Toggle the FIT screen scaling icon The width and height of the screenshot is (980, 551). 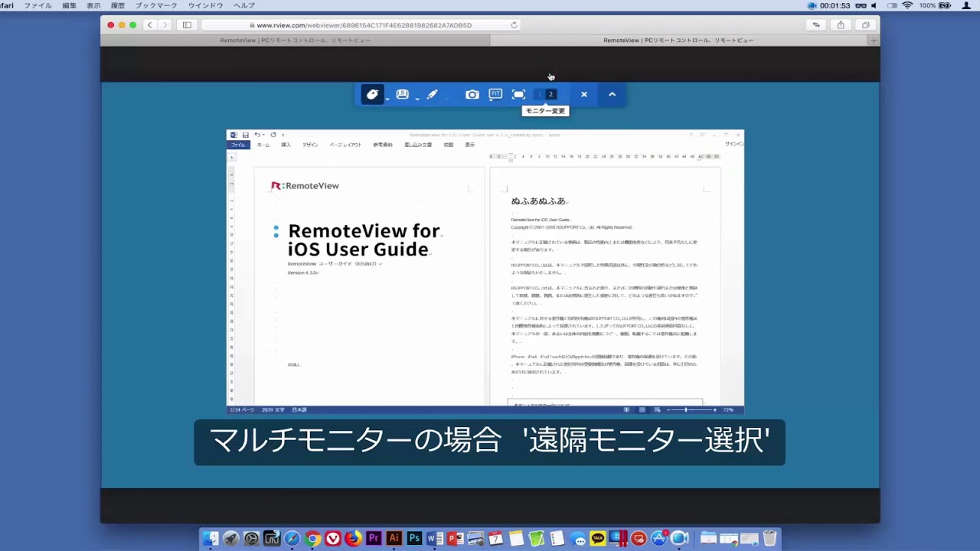click(x=495, y=94)
